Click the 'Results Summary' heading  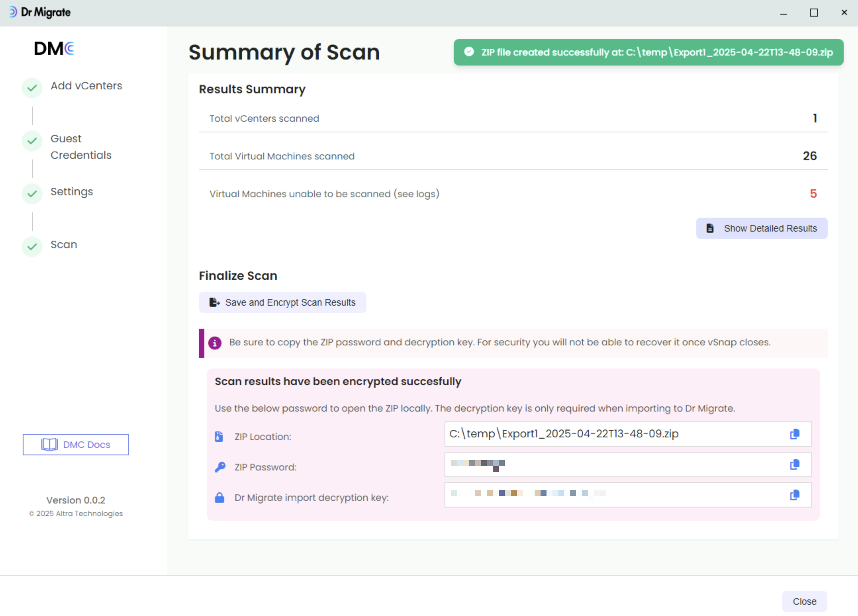pos(252,89)
